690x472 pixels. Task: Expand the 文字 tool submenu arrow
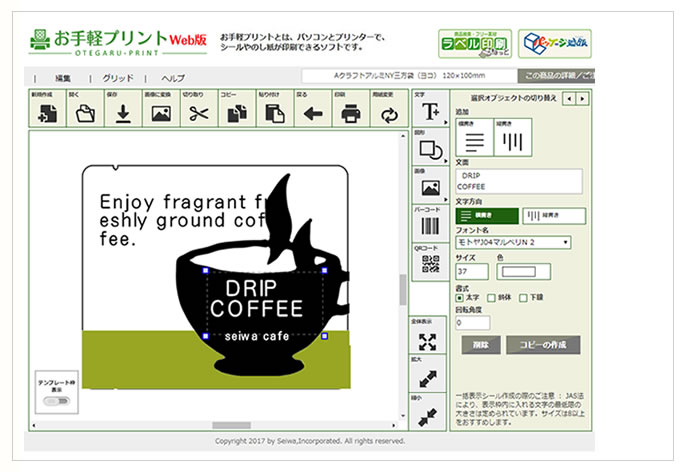point(446,123)
